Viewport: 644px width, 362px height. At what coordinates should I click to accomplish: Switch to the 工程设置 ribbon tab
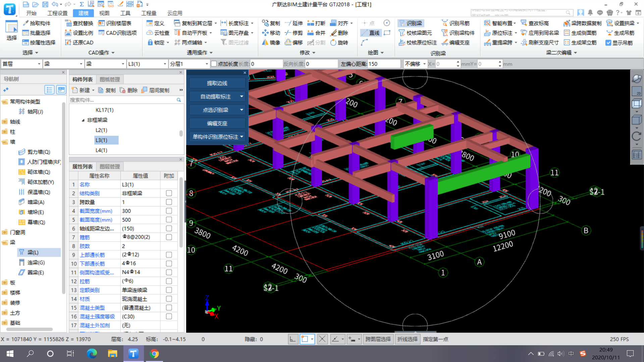57,13
